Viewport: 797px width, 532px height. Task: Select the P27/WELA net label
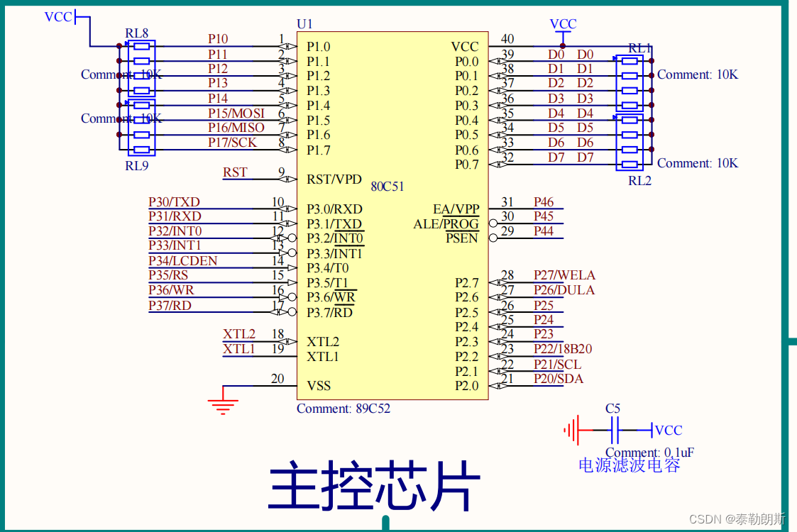coord(564,275)
